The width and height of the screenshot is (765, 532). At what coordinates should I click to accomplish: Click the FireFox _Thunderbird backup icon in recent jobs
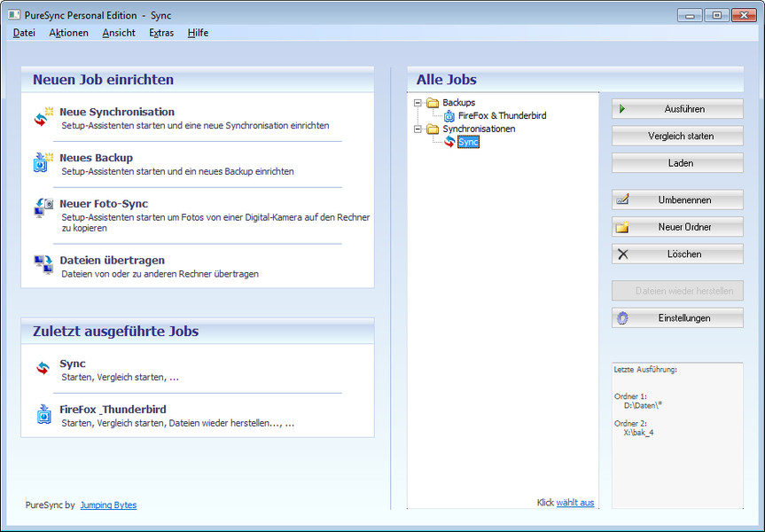tap(44, 414)
